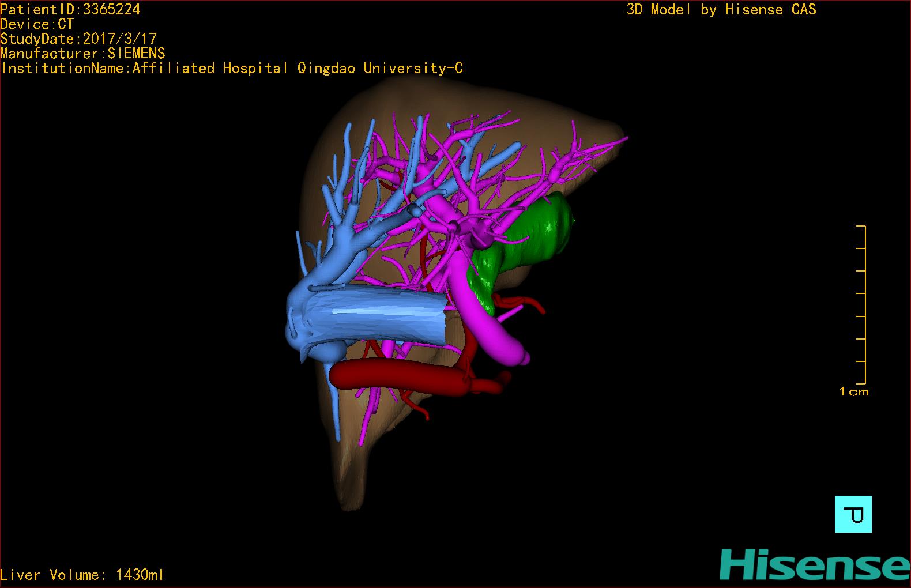
Task: Click Liver Volume: 1430ml readout
Action: coord(82,575)
